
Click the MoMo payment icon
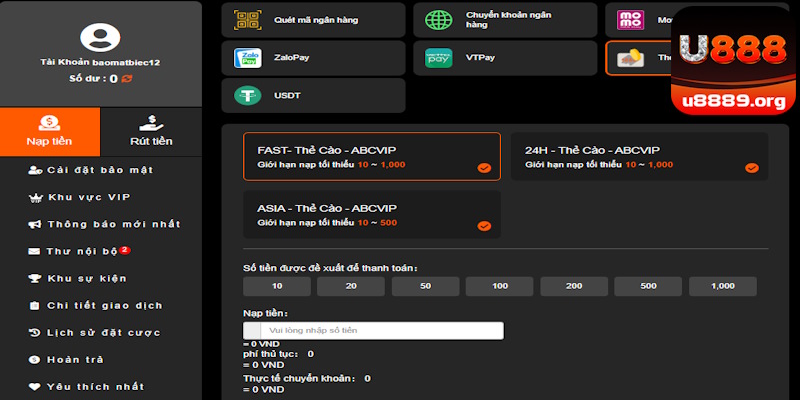pyautogui.click(x=631, y=19)
